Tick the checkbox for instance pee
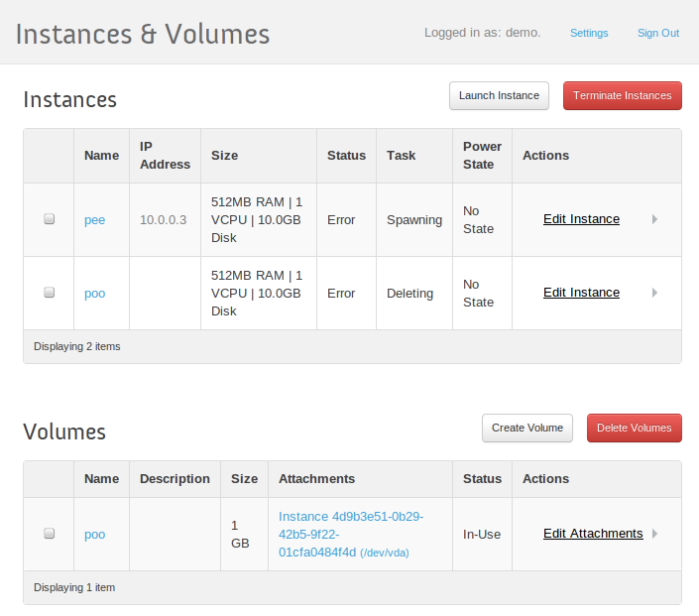This screenshot has height=616, width=699. pos(49,219)
